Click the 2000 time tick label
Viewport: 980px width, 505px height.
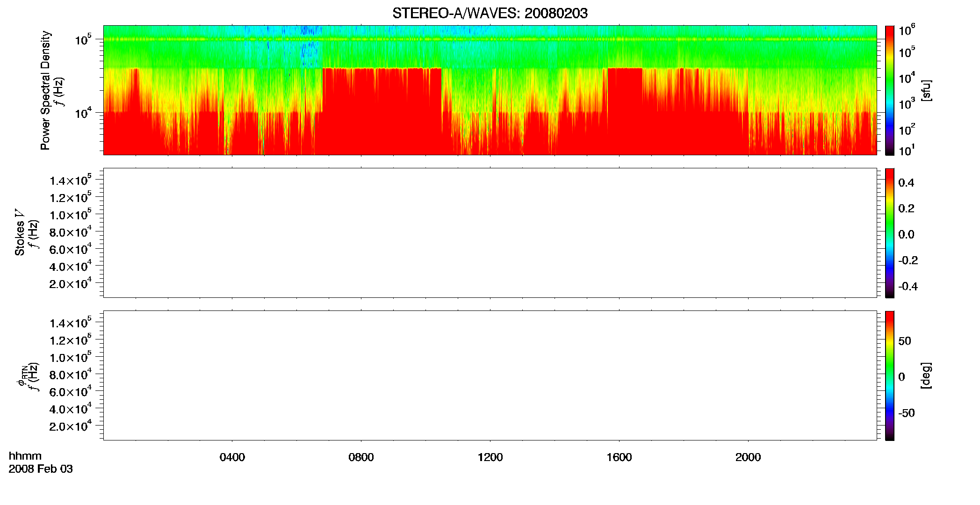pyautogui.click(x=748, y=457)
